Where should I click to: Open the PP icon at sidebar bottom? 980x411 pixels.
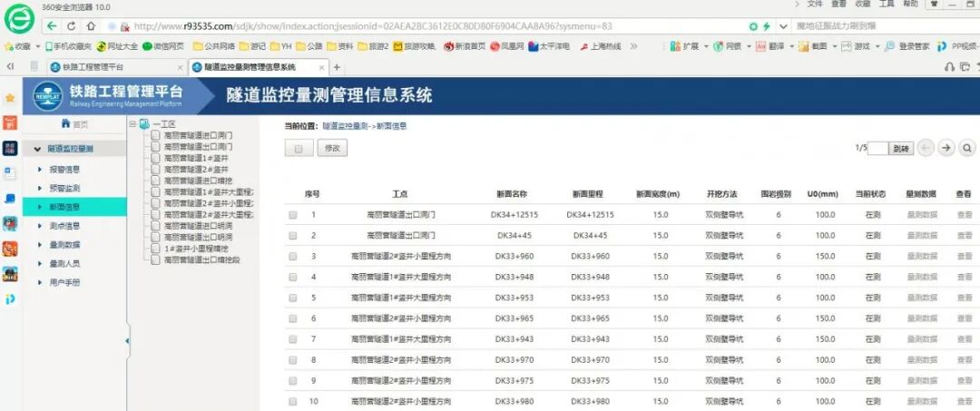(x=10, y=299)
